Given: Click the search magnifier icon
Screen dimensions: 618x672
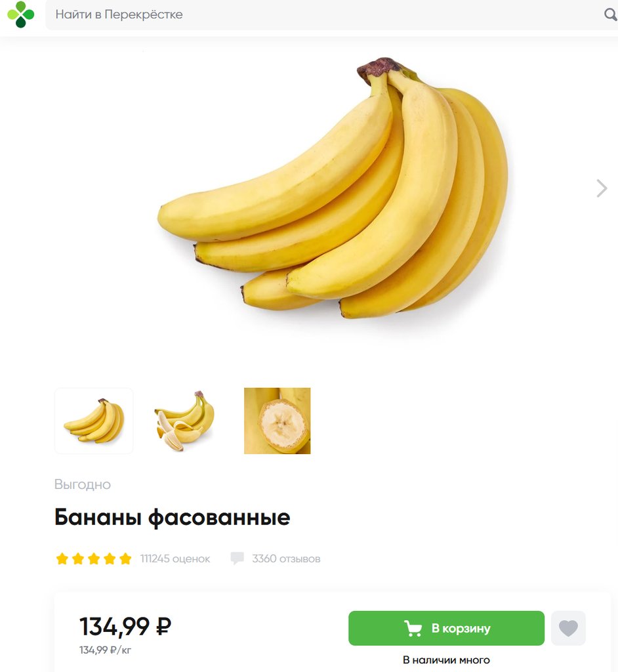Looking at the screenshot, I should [610, 14].
